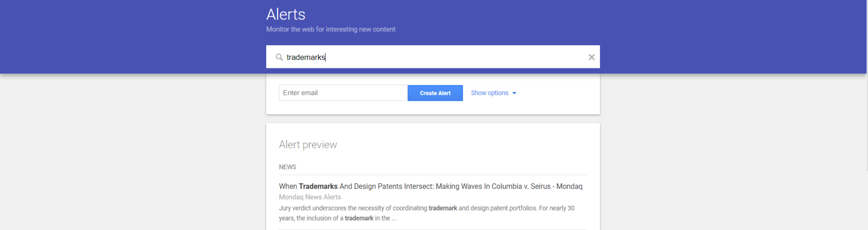Click the Alert preview heading
The width and height of the screenshot is (868, 230).
[x=308, y=144]
